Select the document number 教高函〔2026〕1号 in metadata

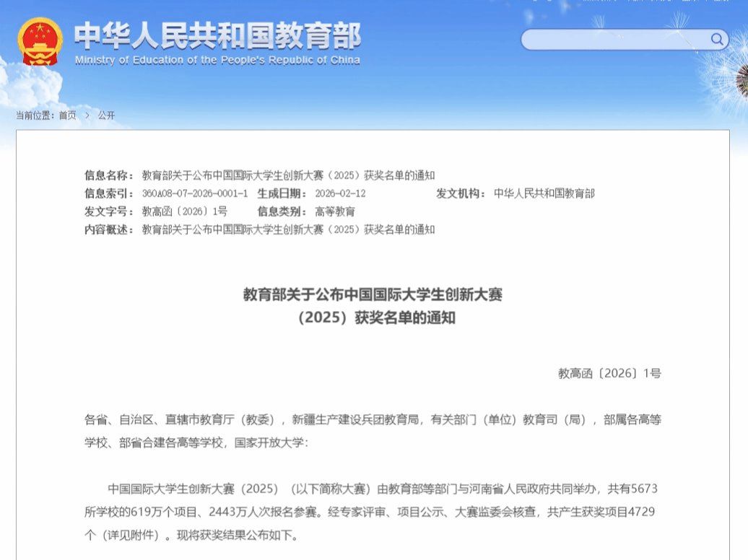pyautogui.click(x=185, y=211)
